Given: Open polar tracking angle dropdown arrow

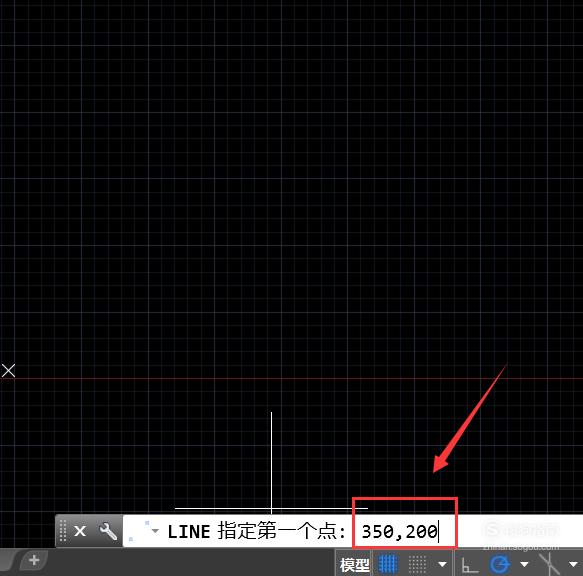Looking at the screenshot, I should point(524,564).
